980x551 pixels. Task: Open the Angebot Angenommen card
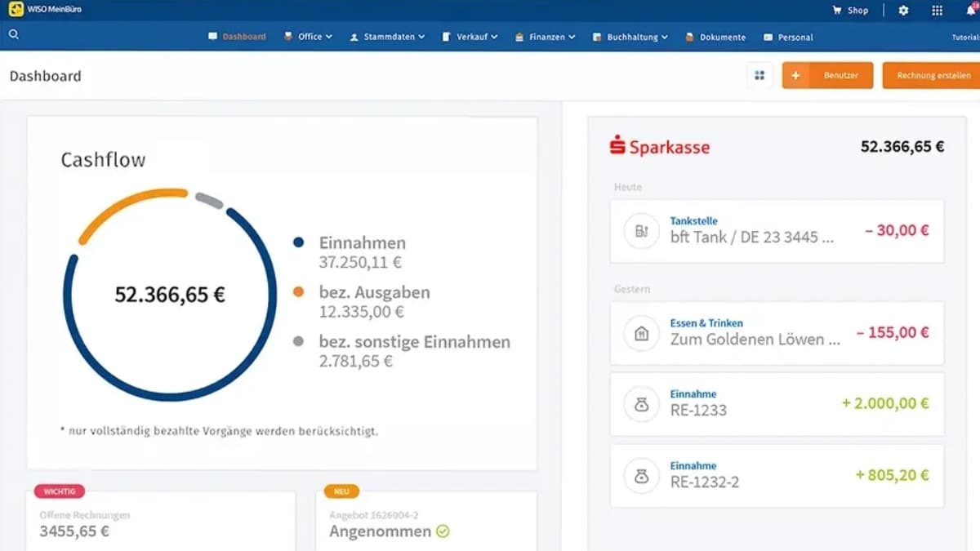[426, 521]
